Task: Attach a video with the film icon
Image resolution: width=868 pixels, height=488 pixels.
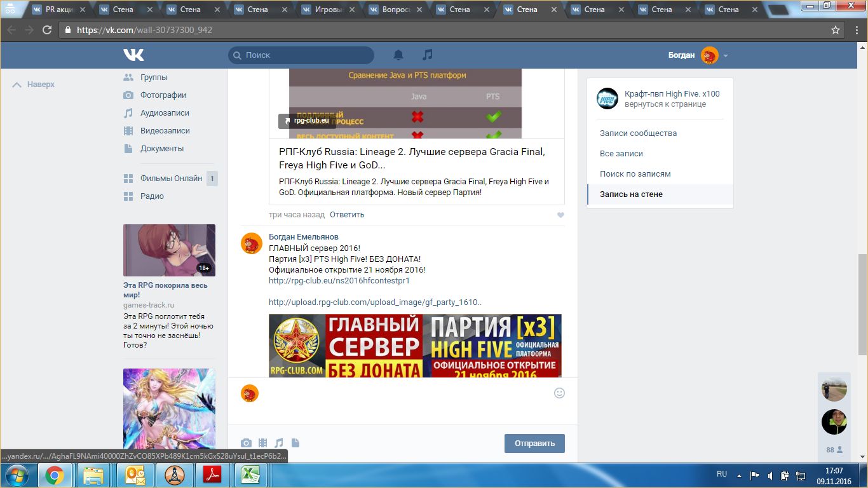Action: 262,443
